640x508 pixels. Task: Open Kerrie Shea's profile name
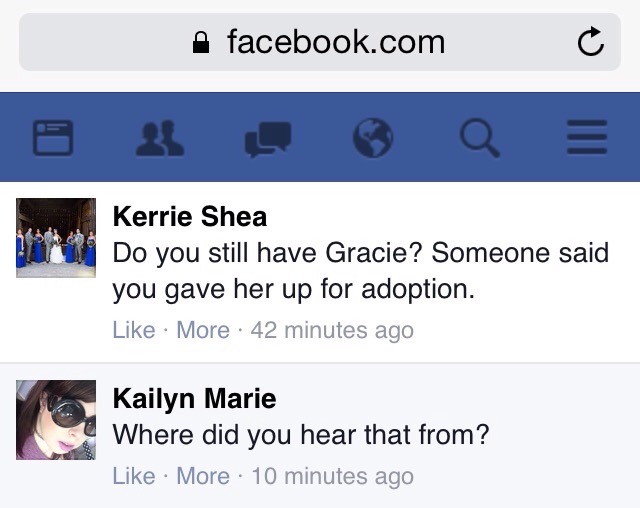(x=190, y=216)
